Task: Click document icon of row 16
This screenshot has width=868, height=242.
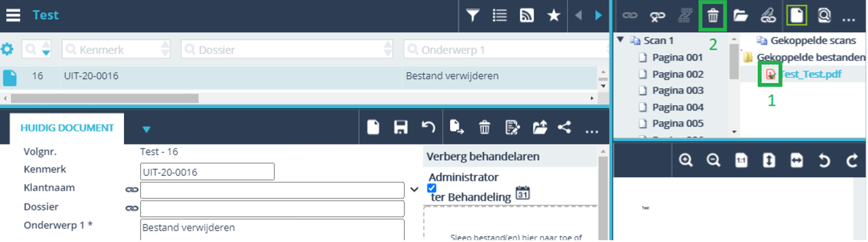Action: (10, 76)
